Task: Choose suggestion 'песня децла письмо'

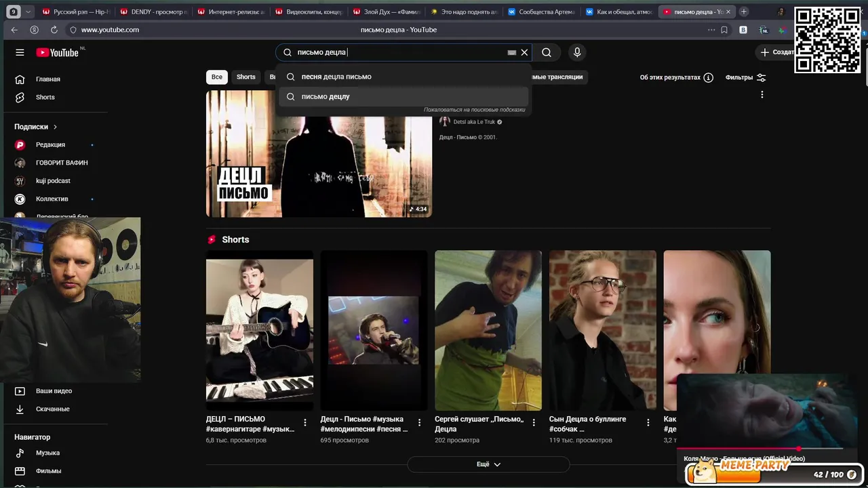Action: coord(403,77)
